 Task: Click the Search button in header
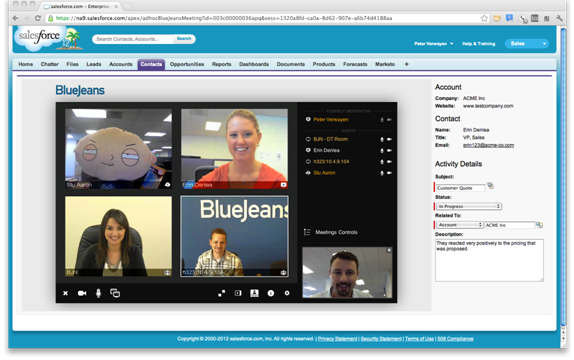(184, 39)
